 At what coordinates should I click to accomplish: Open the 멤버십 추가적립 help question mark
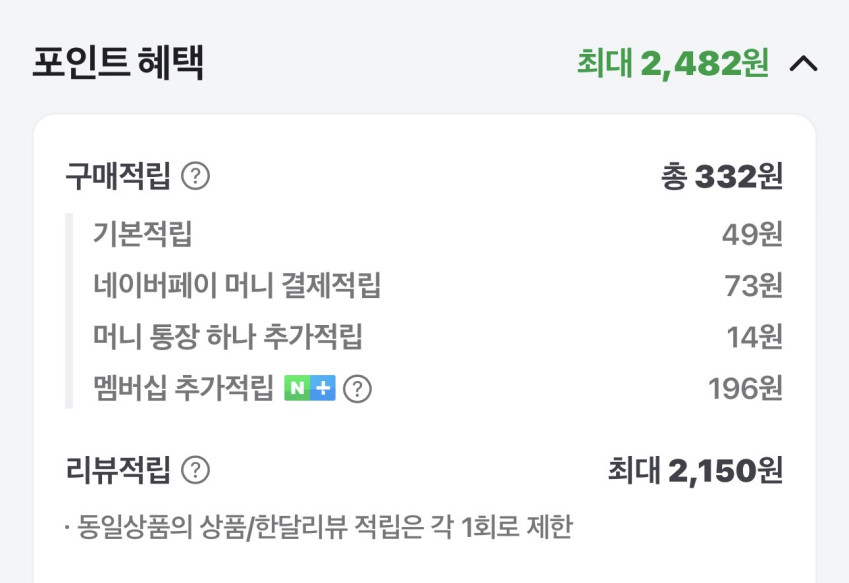(357, 389)
